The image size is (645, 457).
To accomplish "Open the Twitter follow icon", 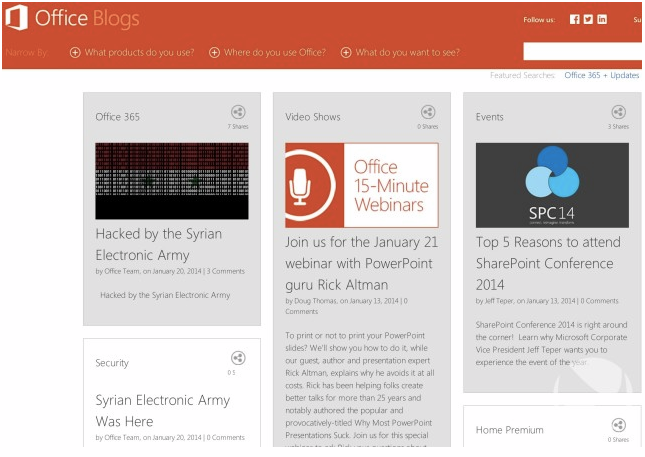I will click(588, 19).
